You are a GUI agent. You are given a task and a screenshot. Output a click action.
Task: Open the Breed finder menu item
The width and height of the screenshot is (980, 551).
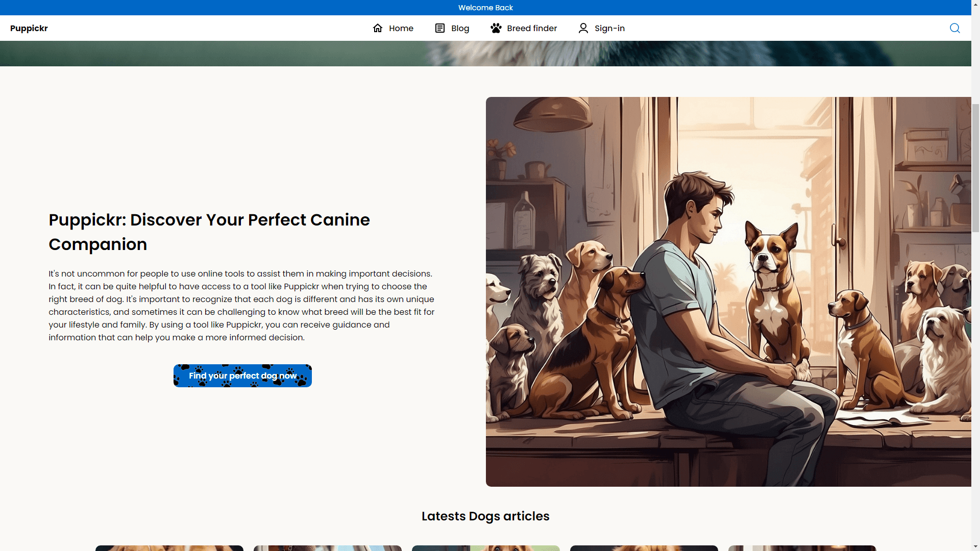[x=524, y=28]
